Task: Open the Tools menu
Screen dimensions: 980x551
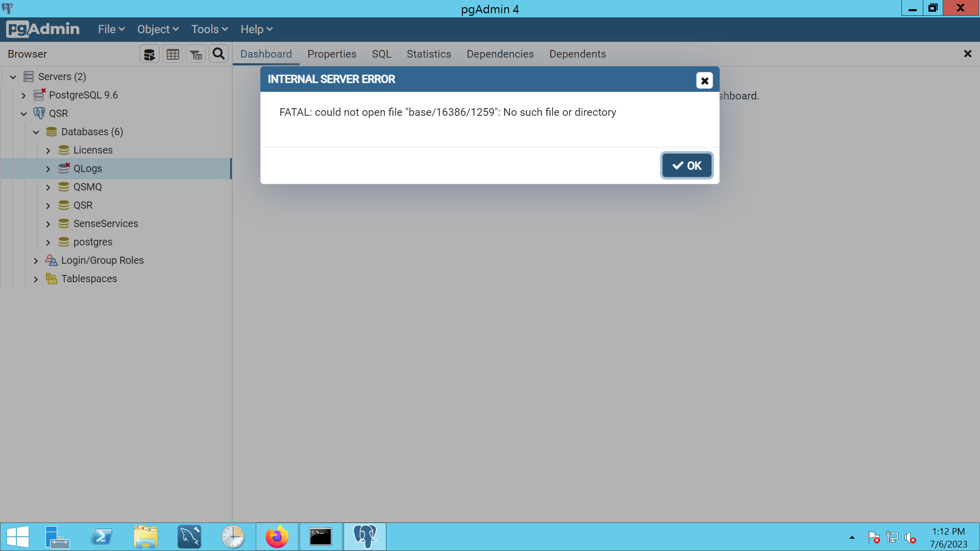Action: 209,29
